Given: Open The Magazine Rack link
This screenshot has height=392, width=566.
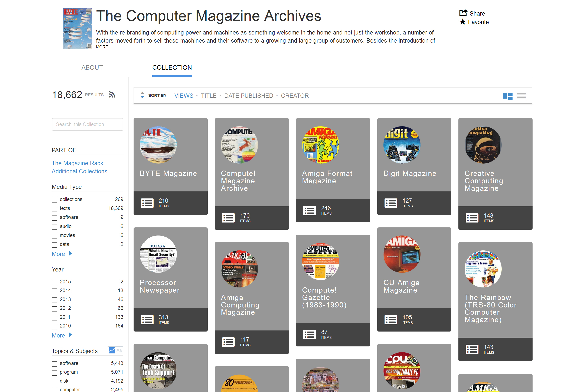Looking at the screenshot, I should [77, 163].
